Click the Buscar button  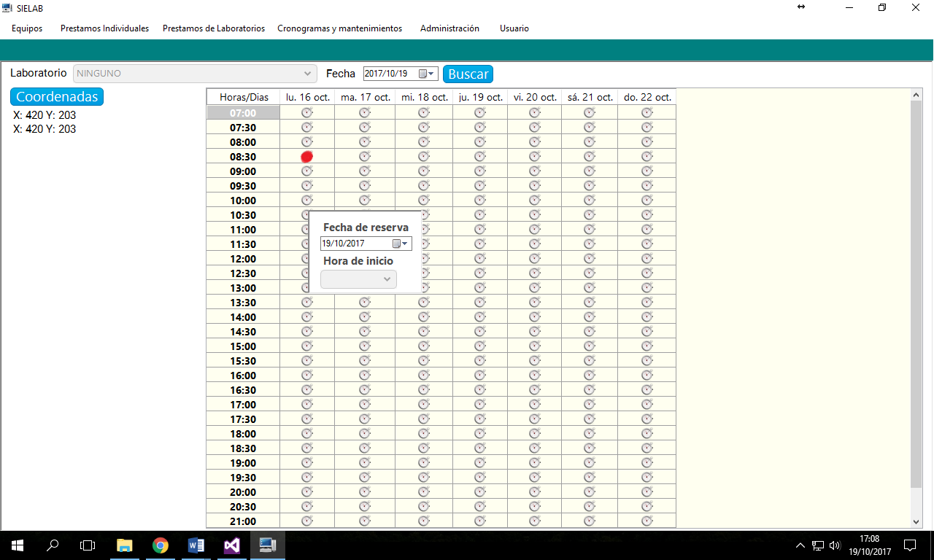click(x=468, y=74)
